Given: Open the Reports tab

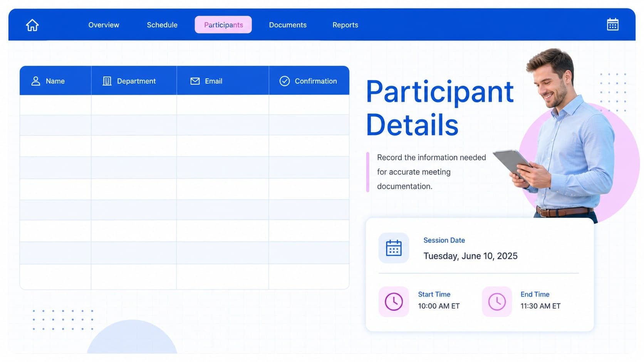Looking at the screenshot, I should tap(345, 25).
